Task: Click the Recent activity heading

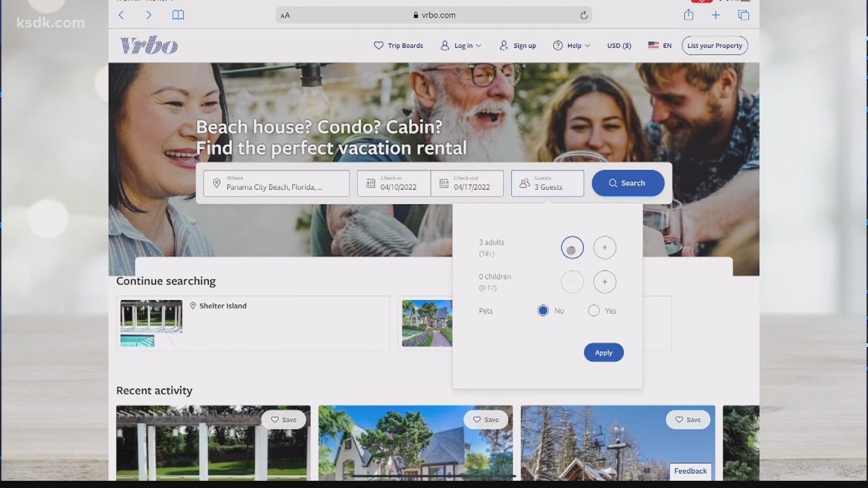Action: tap(154, 390)
